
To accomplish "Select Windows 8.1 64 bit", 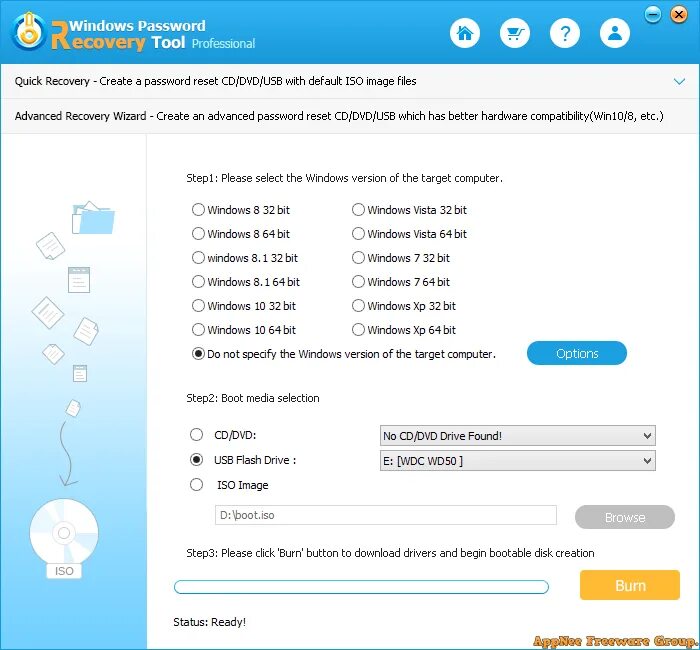I will coord(246,282).
